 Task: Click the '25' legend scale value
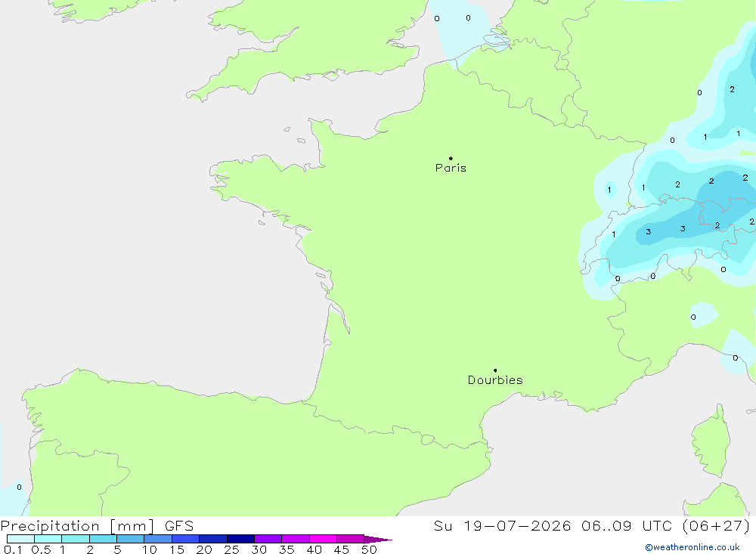[x=231, y=549]
